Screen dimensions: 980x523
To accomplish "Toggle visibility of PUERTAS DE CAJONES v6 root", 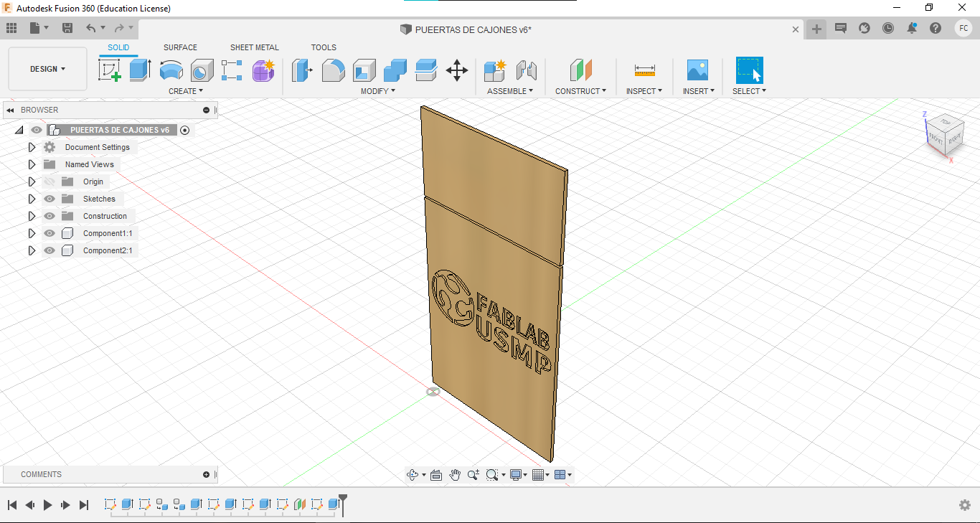I will (x=37, y=130).
